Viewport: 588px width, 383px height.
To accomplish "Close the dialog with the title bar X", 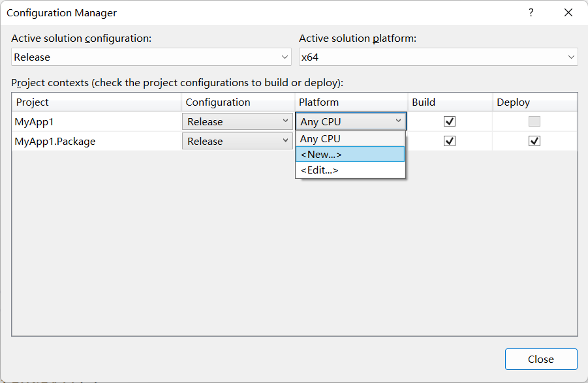I will (x=568, y=12).
